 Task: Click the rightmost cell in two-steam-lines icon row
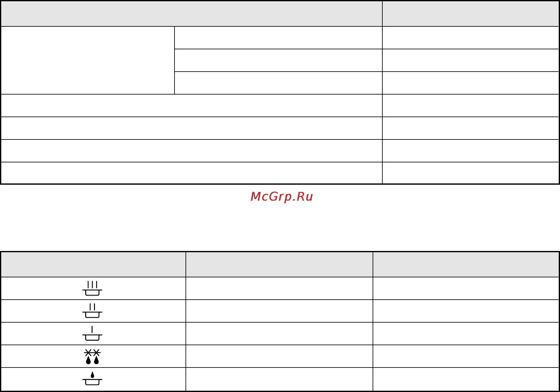point(466,311)
